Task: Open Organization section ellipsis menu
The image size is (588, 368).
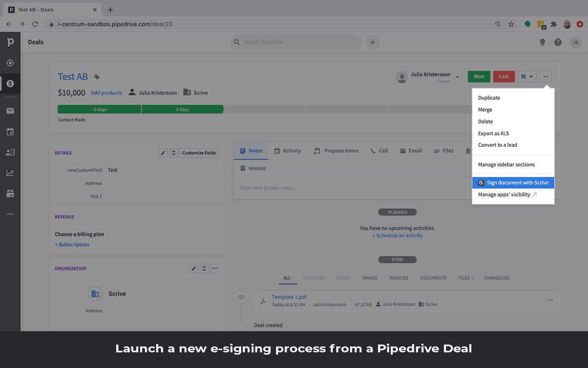Action: click(215, 269)
